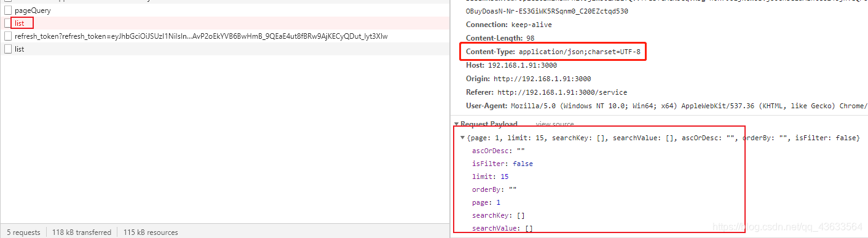
Task: Click the Referer URL ending in /service
Action: coord(562,92)
